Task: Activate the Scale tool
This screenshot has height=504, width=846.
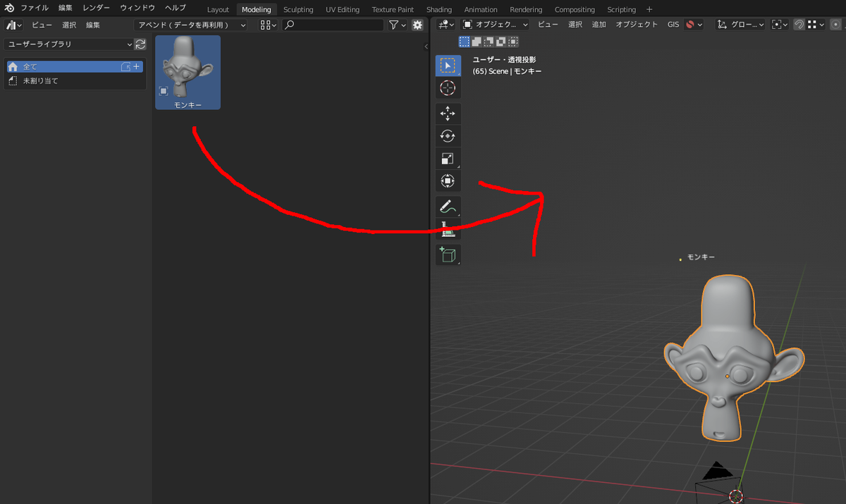Action: (x=448, y=159)
